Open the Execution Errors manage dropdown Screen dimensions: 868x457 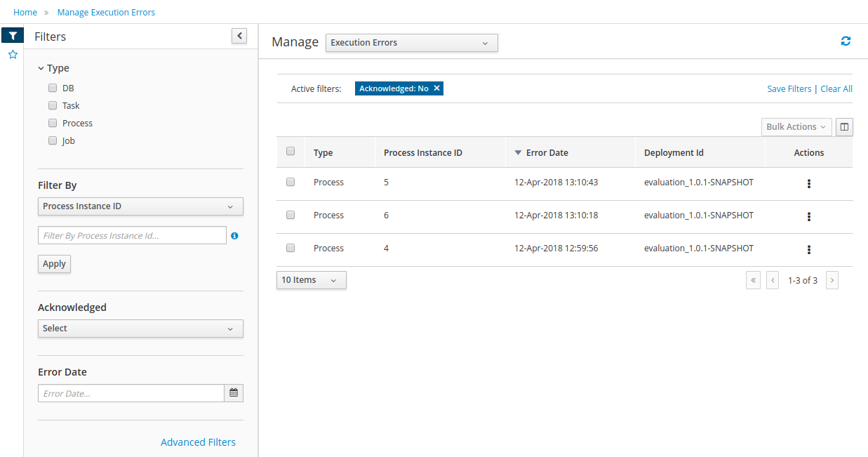(x=411, y=43)
